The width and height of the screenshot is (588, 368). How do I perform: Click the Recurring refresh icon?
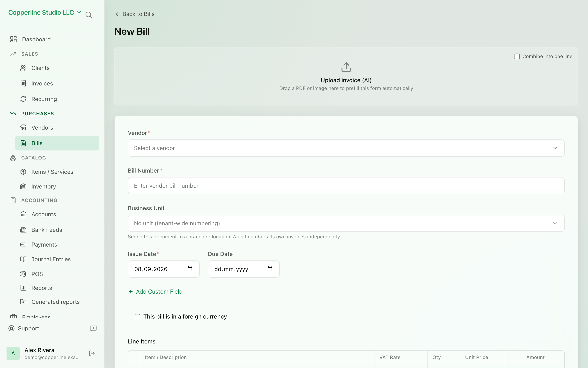click(23, 99)
